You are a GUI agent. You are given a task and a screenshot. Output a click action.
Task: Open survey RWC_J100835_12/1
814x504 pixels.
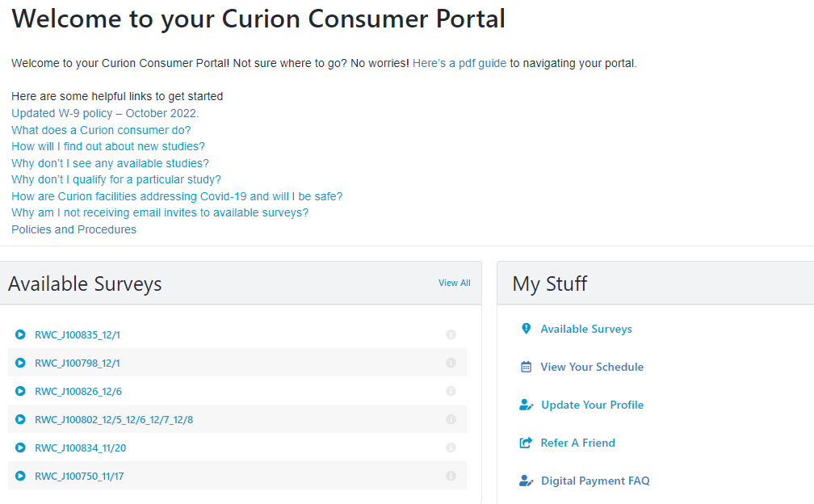pyautogui.click(x=78, y=335)
